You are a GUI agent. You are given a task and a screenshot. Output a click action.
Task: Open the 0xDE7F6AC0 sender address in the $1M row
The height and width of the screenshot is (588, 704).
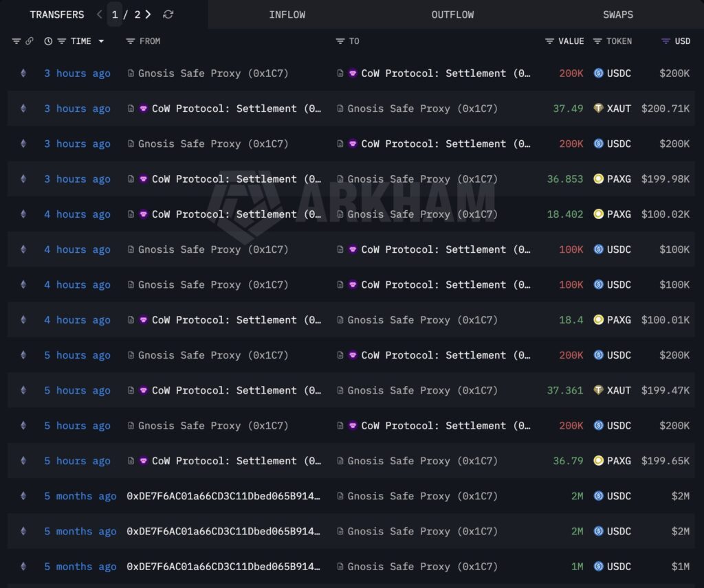[x=223, y=567]
